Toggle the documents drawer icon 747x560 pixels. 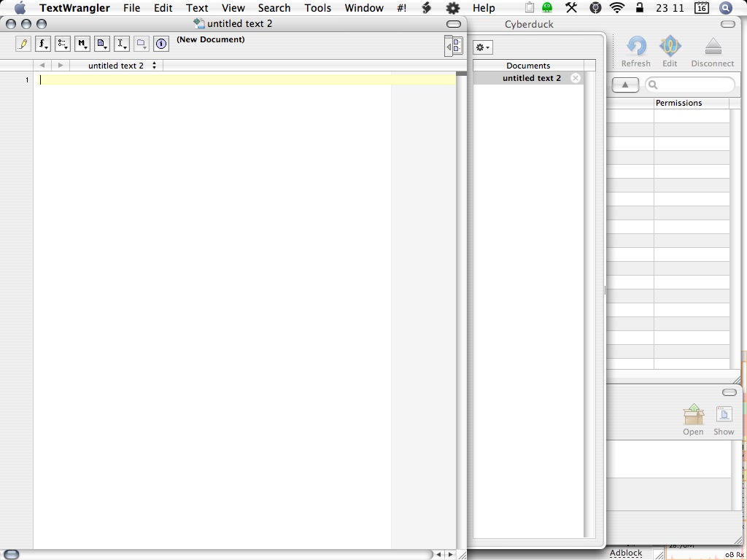[454, 46]
